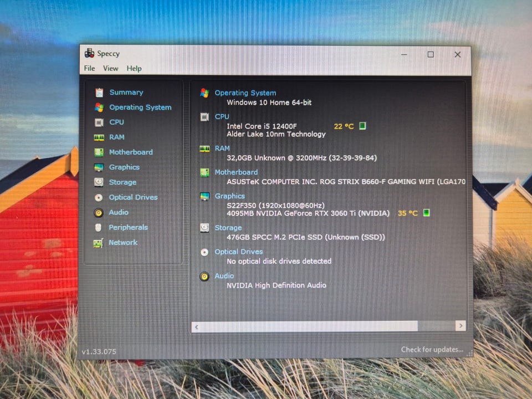Click the Windows flag icon in summary pane
Image resolution: width=532 pixels, height=399 pixels.
pyautogui.click(x=204, y=93)
